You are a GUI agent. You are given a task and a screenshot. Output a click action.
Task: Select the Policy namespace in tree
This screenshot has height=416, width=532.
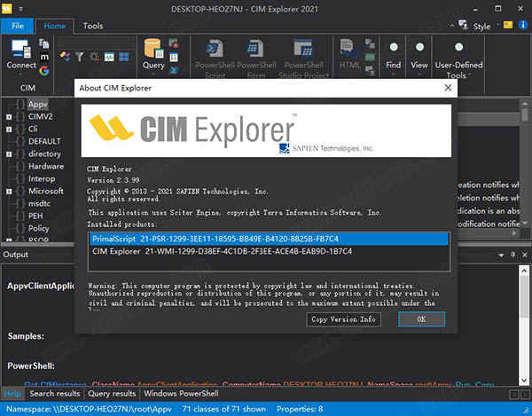click(x=38, y=228)
